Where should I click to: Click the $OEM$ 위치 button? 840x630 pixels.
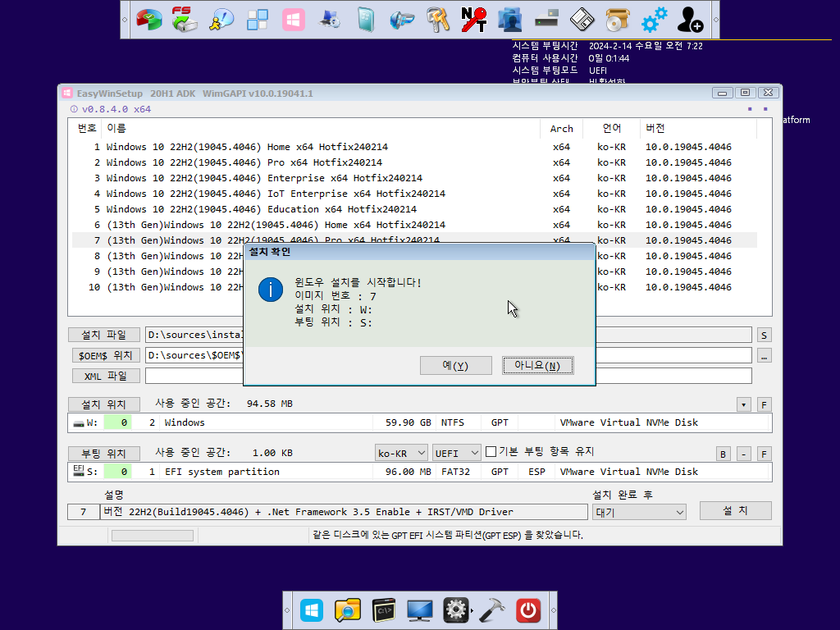pos(106,355)
